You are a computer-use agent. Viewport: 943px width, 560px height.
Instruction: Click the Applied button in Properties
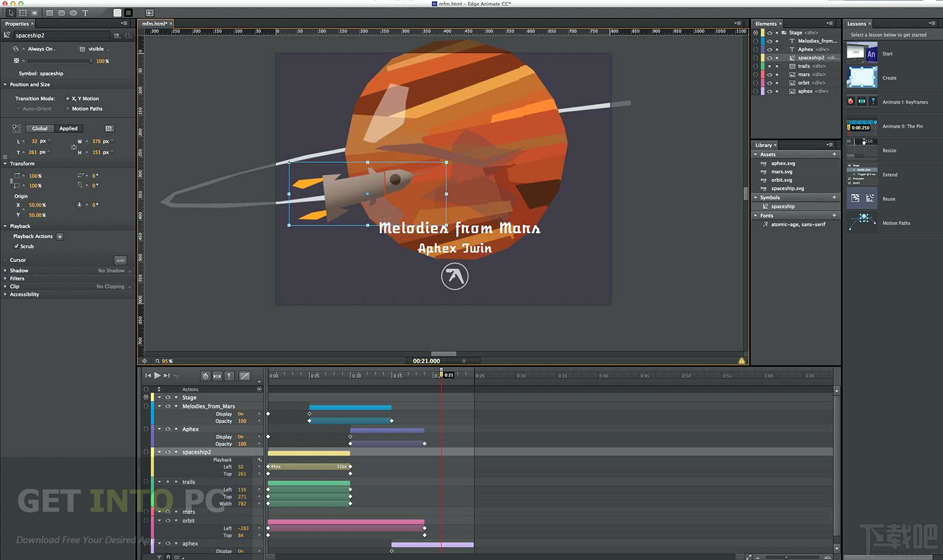pos(68,128)
